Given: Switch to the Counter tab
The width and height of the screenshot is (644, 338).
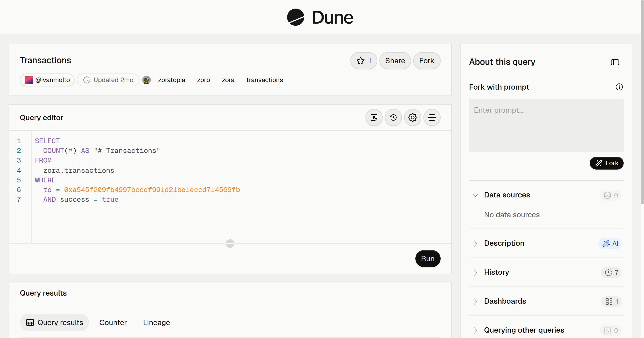Looking at the screenshot, I should tap(113, 322).
